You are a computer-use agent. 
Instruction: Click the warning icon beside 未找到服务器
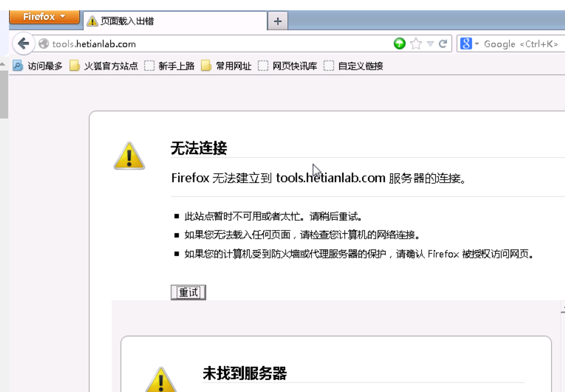(161, 380)
